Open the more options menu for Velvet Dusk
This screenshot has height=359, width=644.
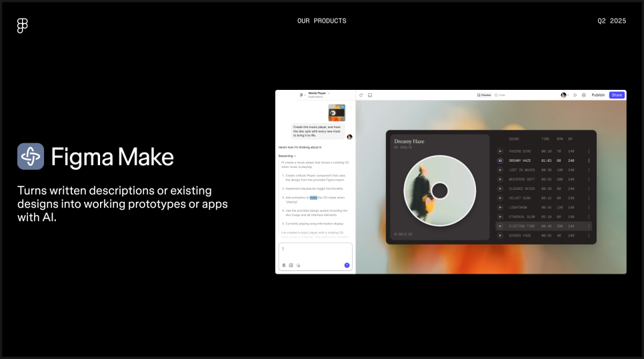tap(589, 198)
